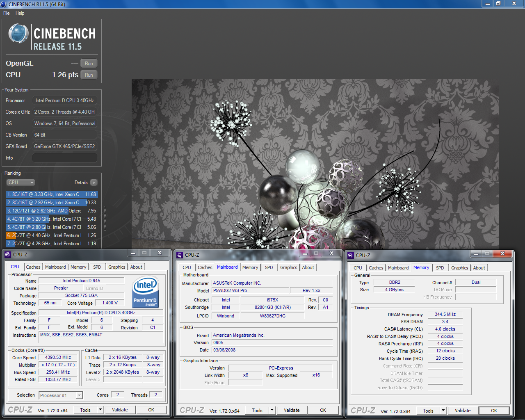Open the Processor #1 selection dropdown
This screenshot has height=420, width=525.
click(x=61, y=395)
